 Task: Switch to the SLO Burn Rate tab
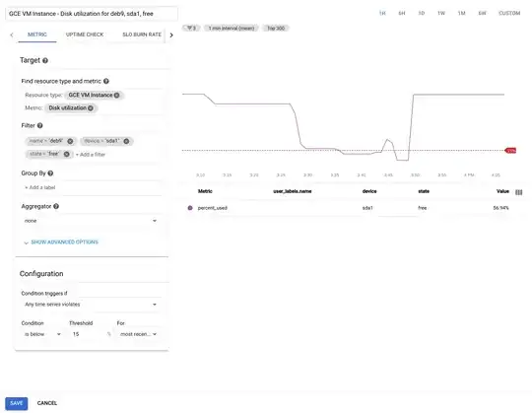click(x=142, y=34)
